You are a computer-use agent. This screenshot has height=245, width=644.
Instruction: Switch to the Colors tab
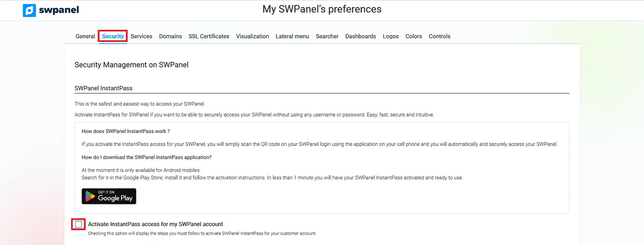click(x=414, y=36)
